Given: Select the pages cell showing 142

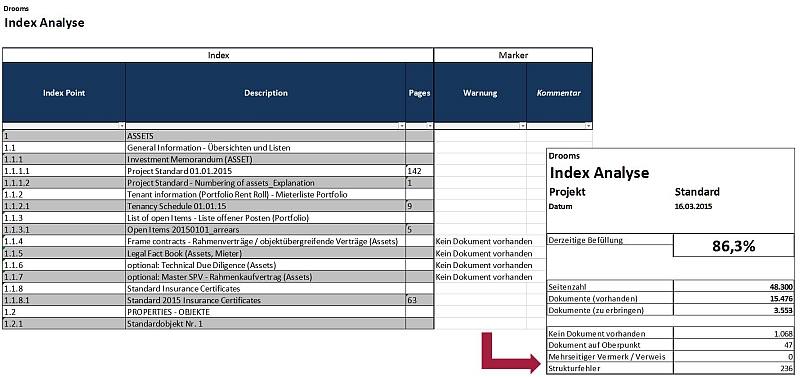Looking at the screenshot, I should click(x=419, y=171).
